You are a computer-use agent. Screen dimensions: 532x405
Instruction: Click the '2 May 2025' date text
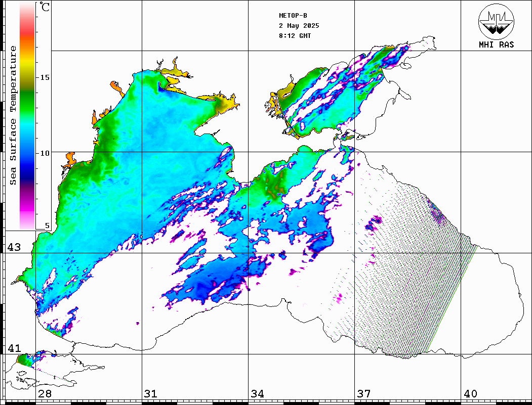tap(299, 26)
